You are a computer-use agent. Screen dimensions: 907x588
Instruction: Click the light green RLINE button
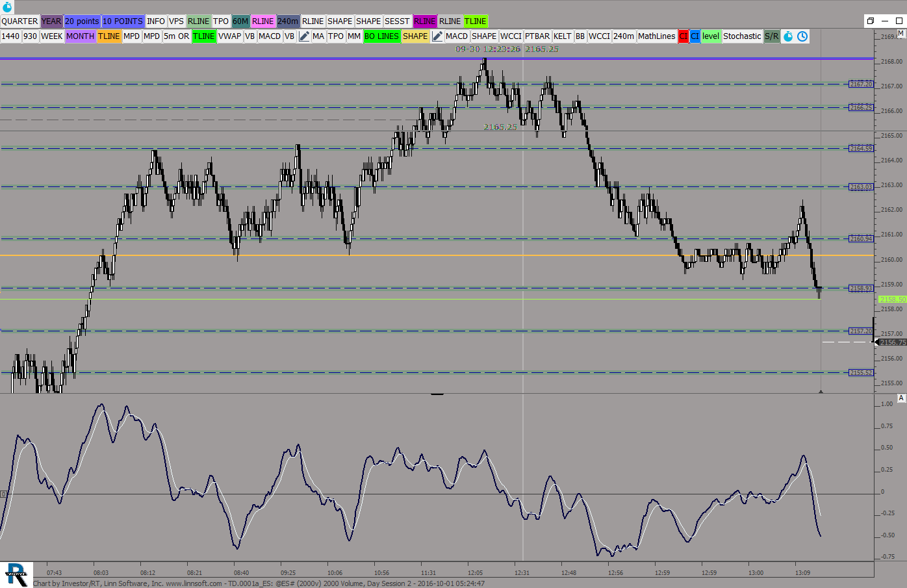[199, 21]
